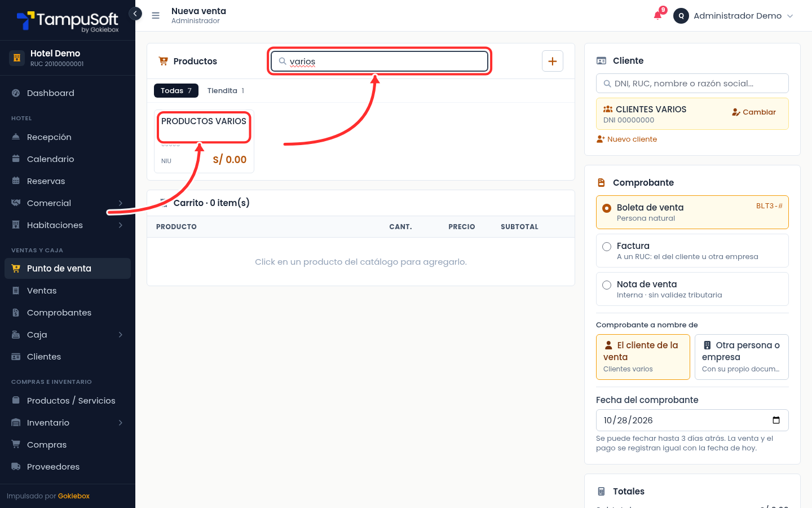Click the add product plus button
812x508 pixels.
[x=553, y=61]
